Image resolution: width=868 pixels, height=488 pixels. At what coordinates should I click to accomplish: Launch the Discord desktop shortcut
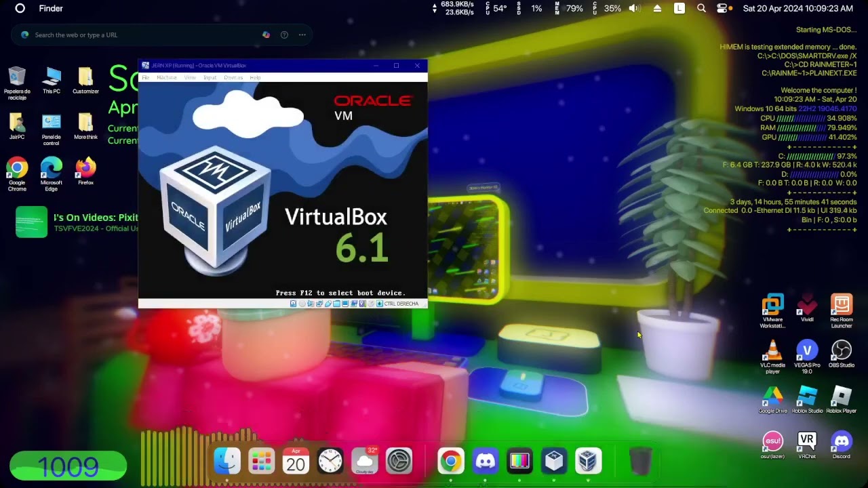842,445
